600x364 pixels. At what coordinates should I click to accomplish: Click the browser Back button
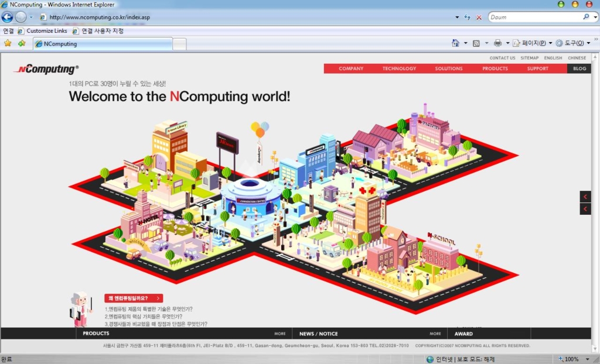pyautogui.click(x=7, y=17)
